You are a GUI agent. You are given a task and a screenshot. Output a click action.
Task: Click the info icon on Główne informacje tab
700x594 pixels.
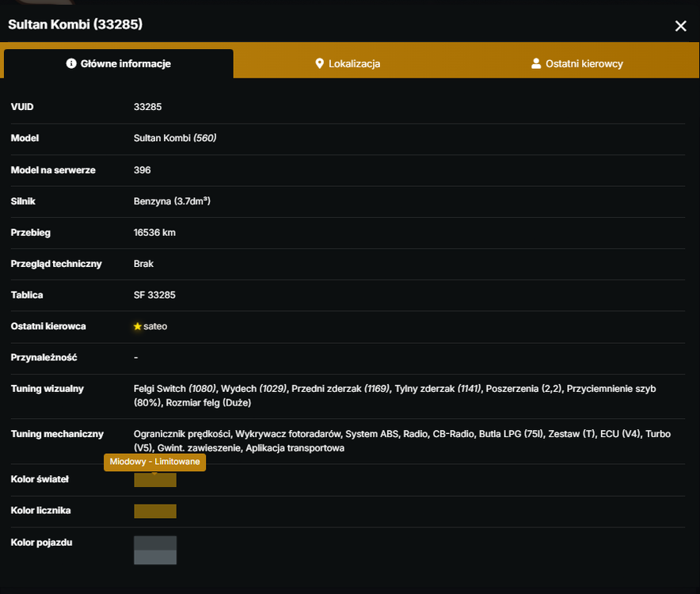pyautogui.click(x=71, y=63)
